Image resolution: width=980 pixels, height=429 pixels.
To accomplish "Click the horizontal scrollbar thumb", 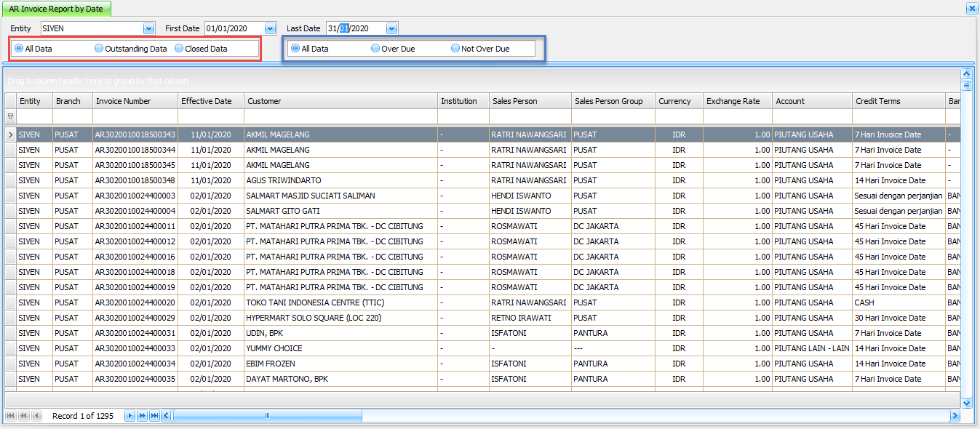I will pos(267,416).
